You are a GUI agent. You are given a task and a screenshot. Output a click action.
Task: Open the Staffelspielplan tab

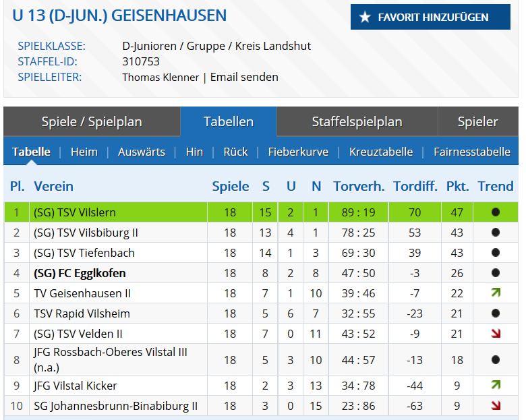pos(357,122)
